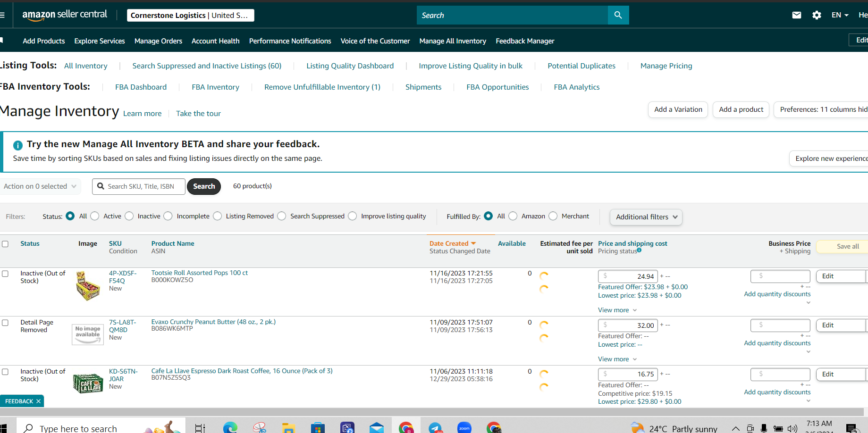
Task: Click the Tootsie Roll product thumbnail
Action: tap(88, 286)
